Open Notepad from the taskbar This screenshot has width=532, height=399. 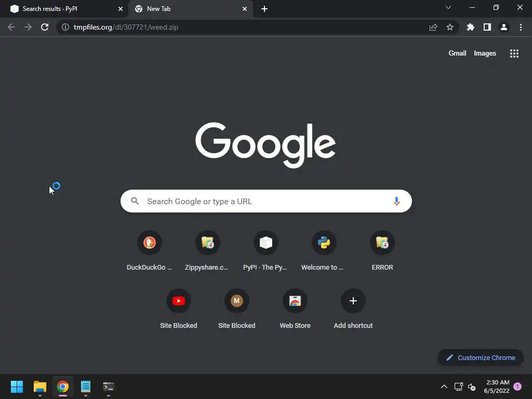86,387
